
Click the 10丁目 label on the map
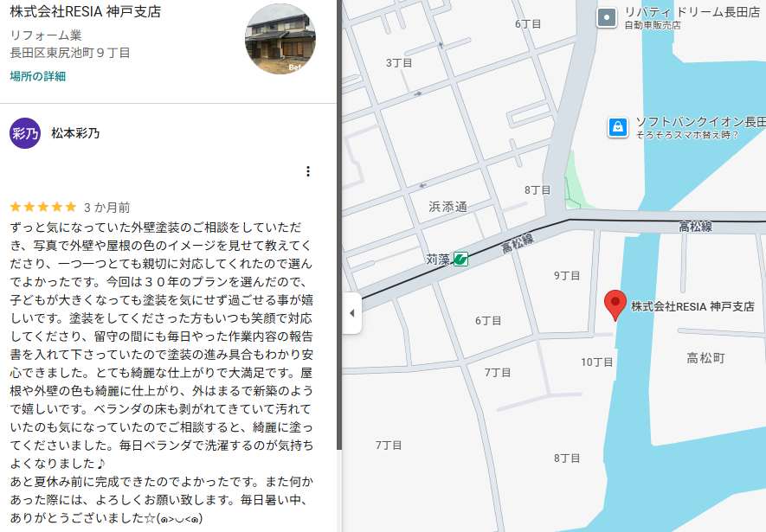pos(596,362)
